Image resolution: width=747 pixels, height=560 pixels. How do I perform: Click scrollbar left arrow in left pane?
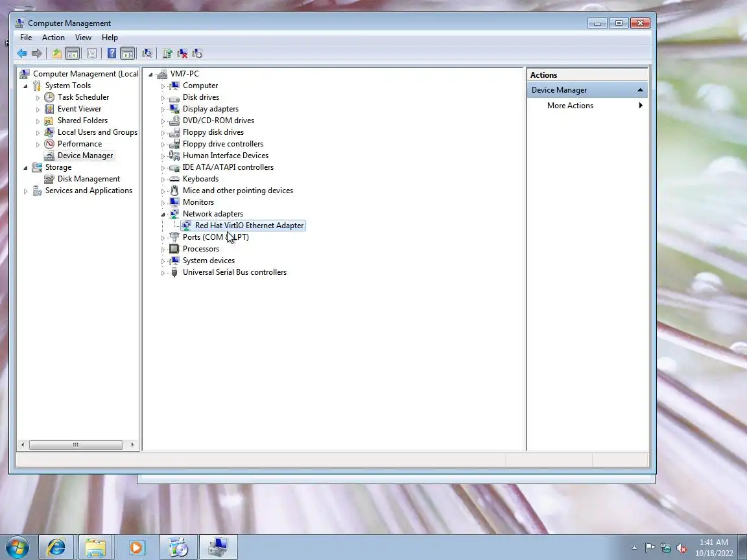(23, 445)
